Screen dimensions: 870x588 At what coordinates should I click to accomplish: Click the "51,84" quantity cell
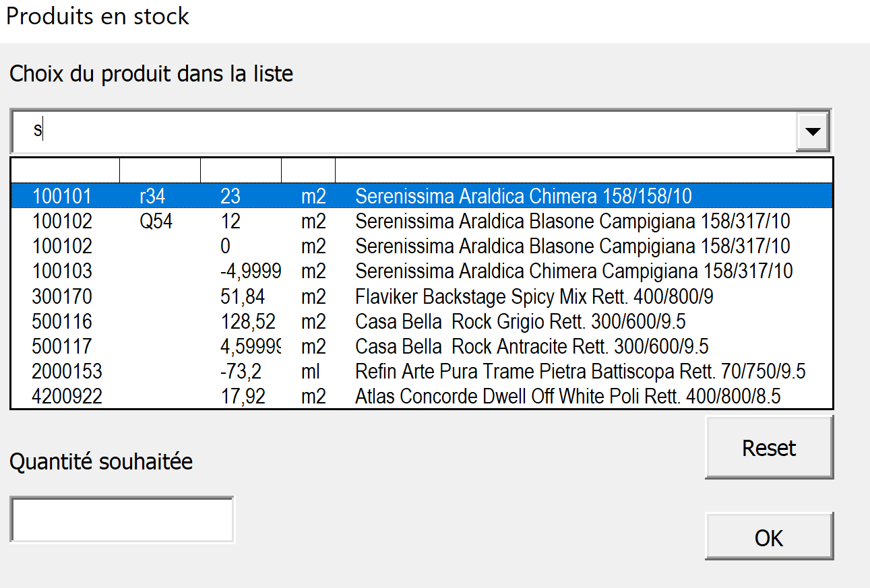click(243, 296)
